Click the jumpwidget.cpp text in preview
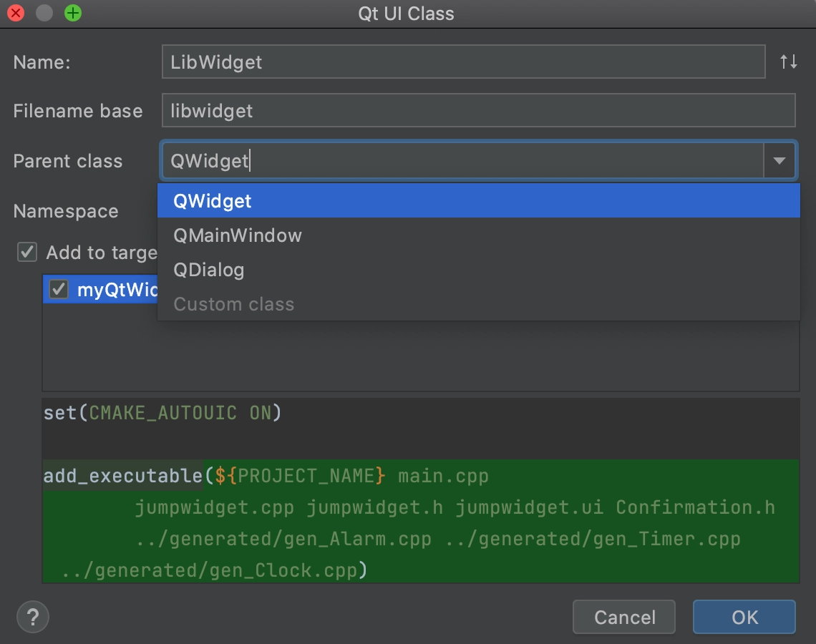816x644 pixels. [215, 507]
